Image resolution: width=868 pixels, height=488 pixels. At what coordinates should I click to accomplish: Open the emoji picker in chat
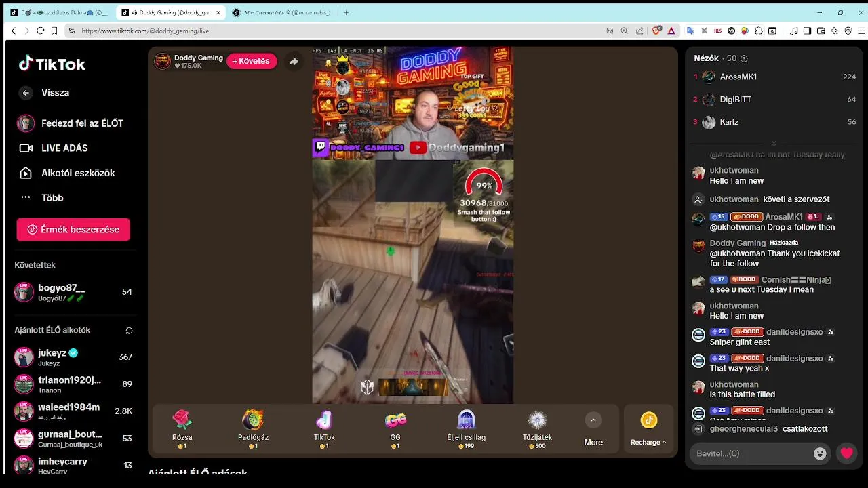coord(820,453)
